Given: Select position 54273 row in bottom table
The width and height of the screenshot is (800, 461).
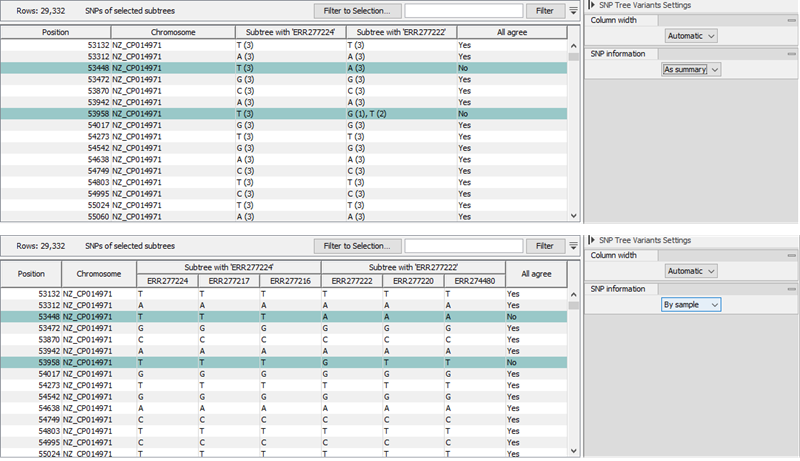Looking at the screenshot, I should coord(284,386).
